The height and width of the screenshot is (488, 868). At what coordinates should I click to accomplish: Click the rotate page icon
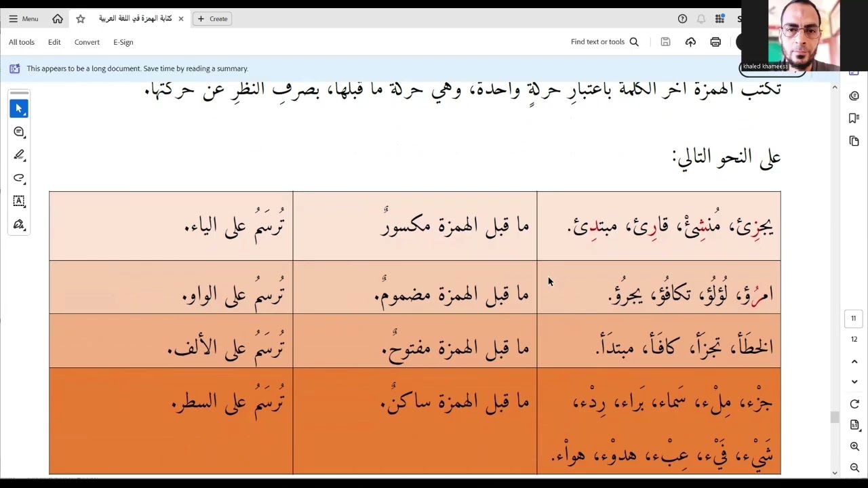click(854, 404)
